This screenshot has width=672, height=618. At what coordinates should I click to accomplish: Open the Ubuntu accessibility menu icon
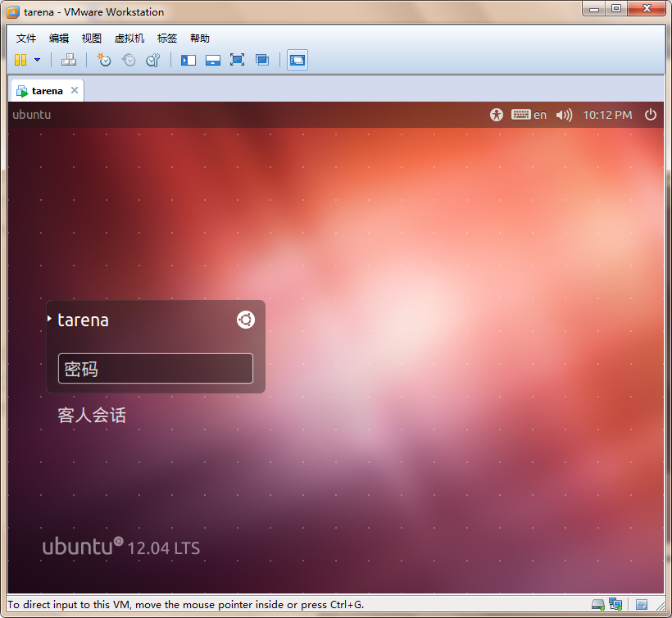tap(497, 115)
